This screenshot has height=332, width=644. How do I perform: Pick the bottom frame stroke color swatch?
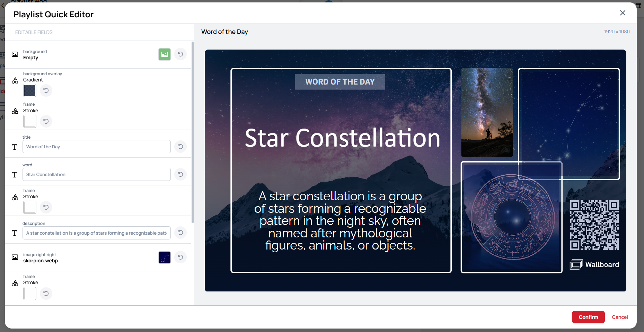[30, 294]
